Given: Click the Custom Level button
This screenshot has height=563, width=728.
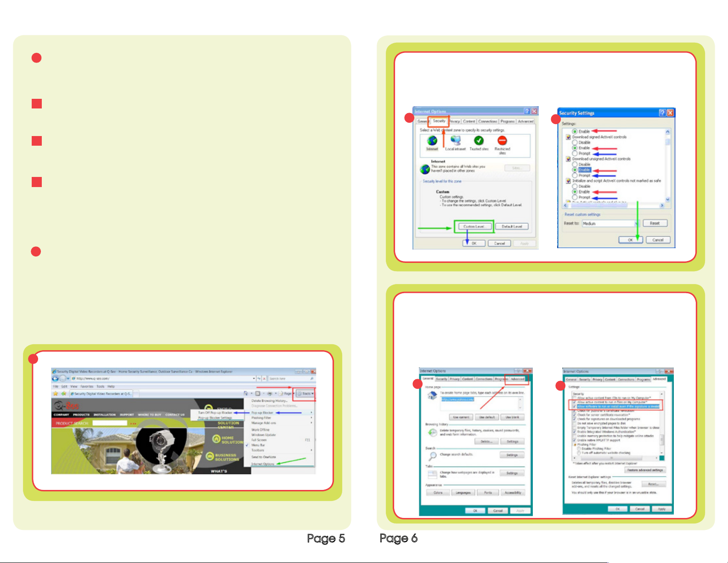Looking at the screenshot, I should [x=474, y=227].
